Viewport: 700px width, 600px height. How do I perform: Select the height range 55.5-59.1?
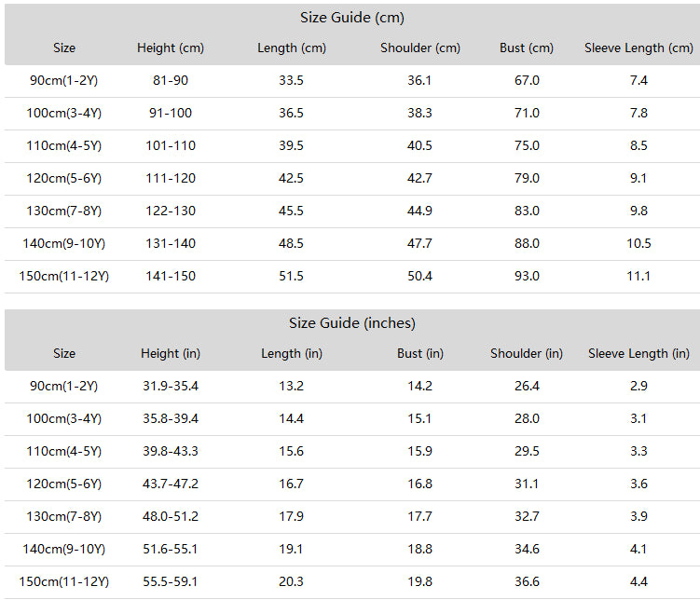click(x=171, y=581)
